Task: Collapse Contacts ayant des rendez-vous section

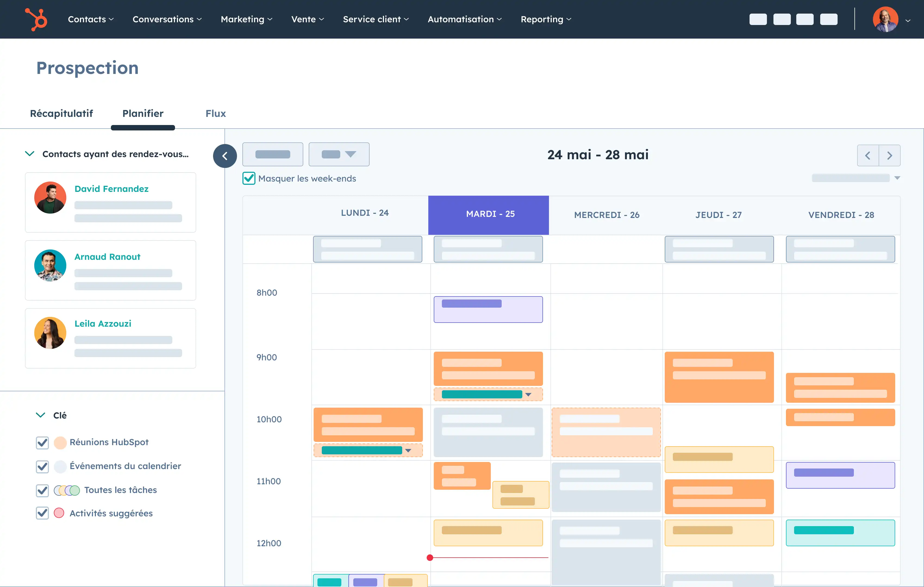Action: click(30, 154)
